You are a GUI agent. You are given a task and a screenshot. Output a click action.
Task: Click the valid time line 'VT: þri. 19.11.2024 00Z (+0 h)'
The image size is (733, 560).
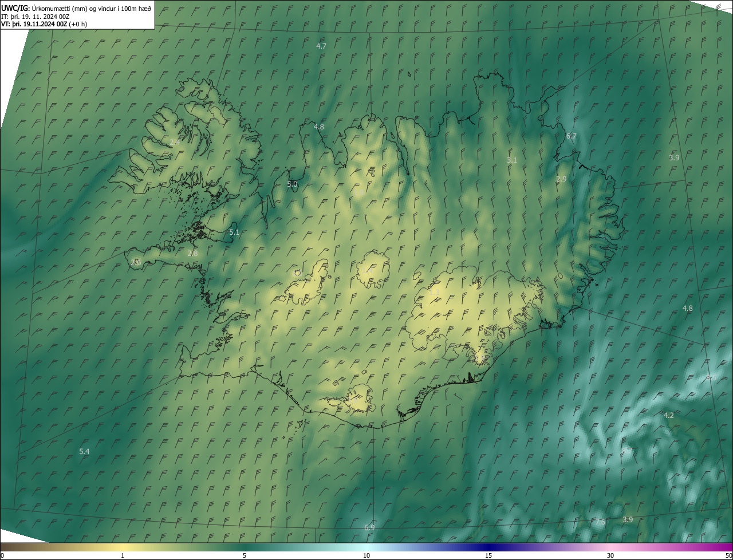44,24
